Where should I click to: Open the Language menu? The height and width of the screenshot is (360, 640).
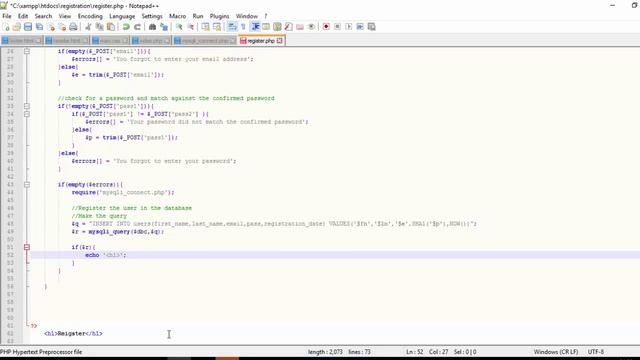(122, 16)
